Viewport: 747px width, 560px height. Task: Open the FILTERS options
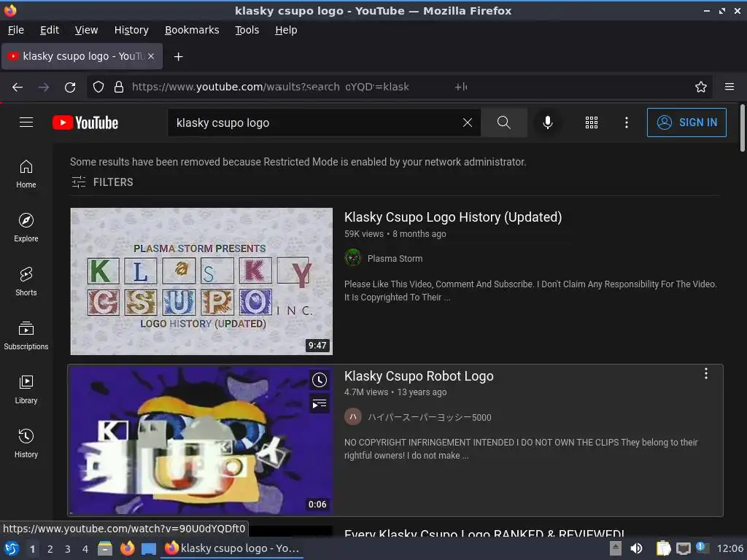[x=102, y=182]
